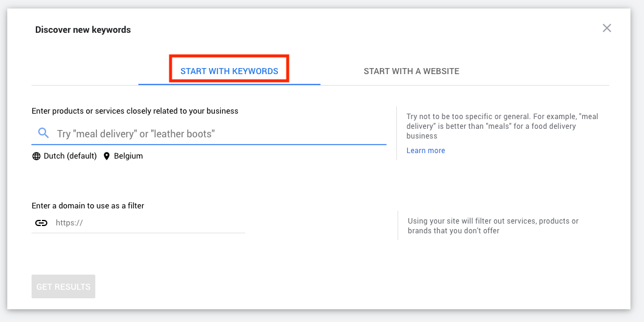Image resolution: width=644 pixels, height=322 pixels.
Task: Click the "Enter products or services" label
Action: click(x=135, y=111)
